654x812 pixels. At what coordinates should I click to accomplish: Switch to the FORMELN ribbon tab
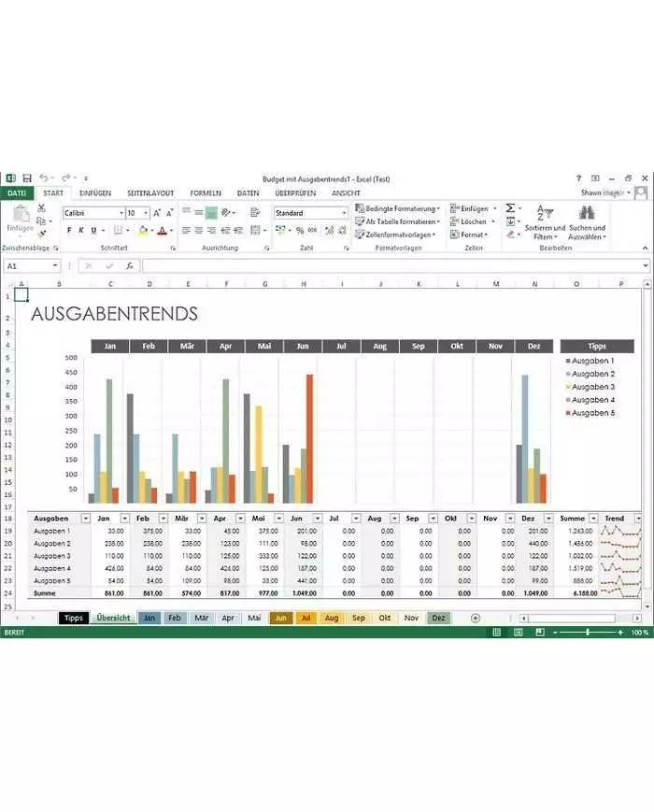coord(206,193)
